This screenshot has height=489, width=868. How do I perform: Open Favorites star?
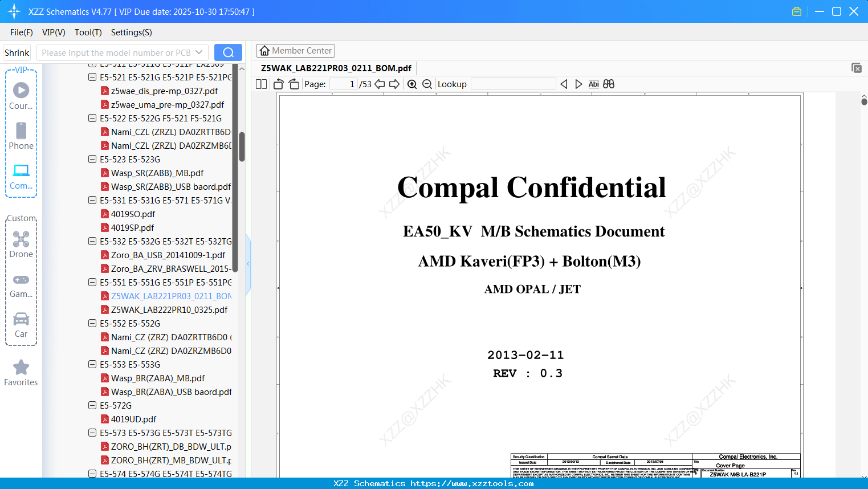tap(21, 373)
